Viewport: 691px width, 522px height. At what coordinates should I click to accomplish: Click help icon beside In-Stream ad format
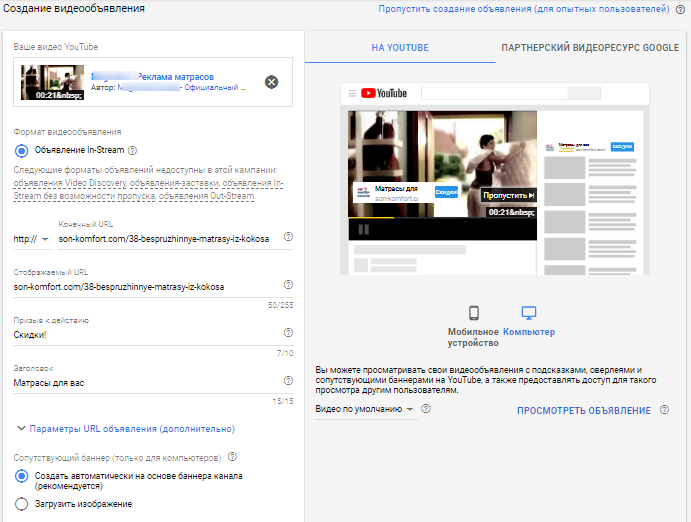(x=133, y=150)
